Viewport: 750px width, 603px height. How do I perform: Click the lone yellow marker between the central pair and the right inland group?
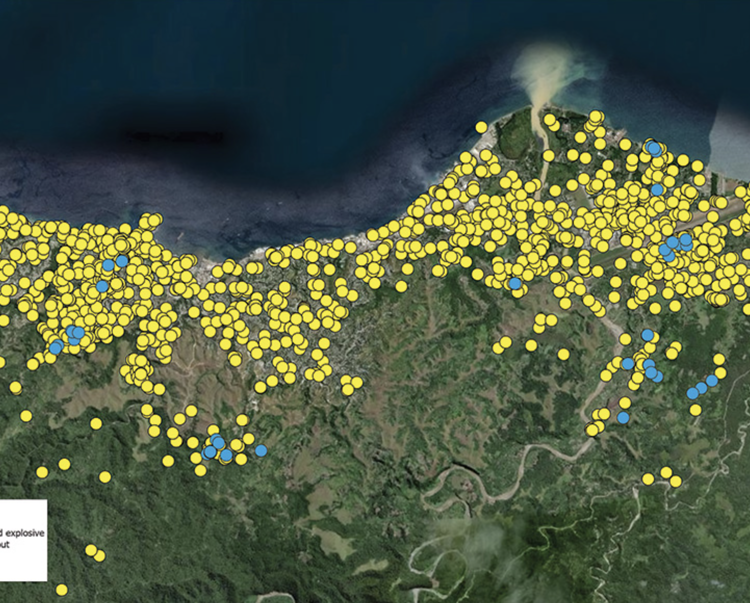click(x=564, y=354)
